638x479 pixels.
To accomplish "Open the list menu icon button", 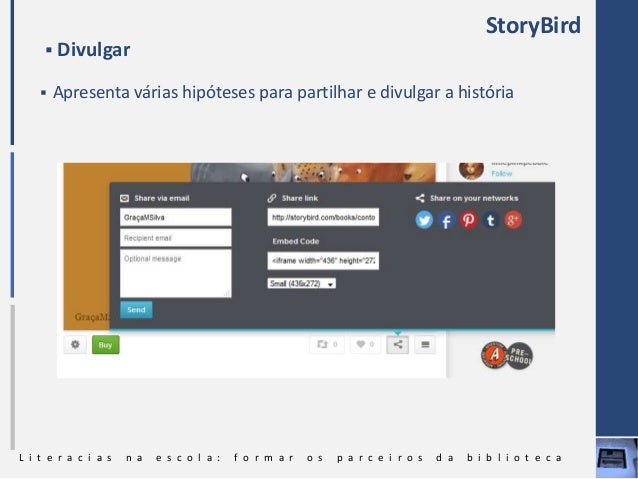I will [425, 345].
